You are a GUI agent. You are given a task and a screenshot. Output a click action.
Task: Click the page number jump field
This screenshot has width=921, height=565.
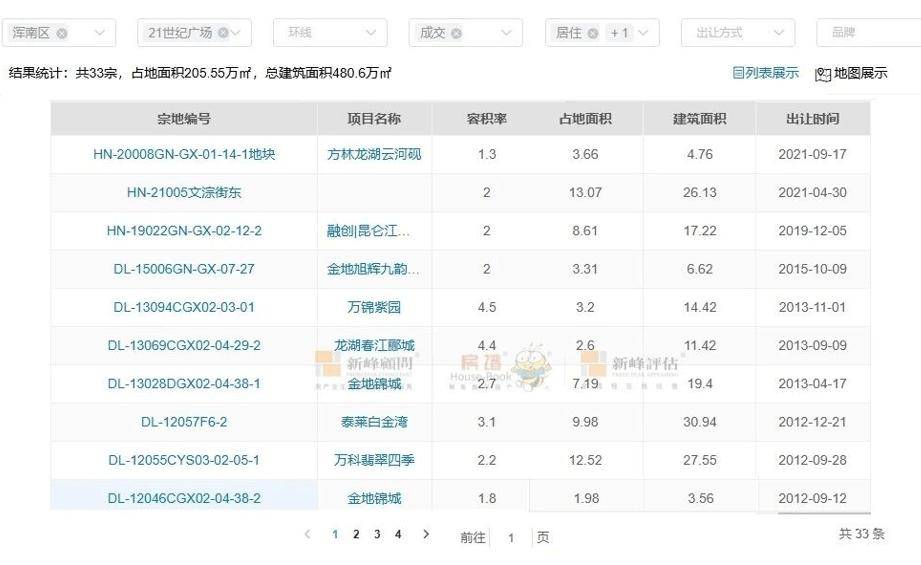coord(511,538)
